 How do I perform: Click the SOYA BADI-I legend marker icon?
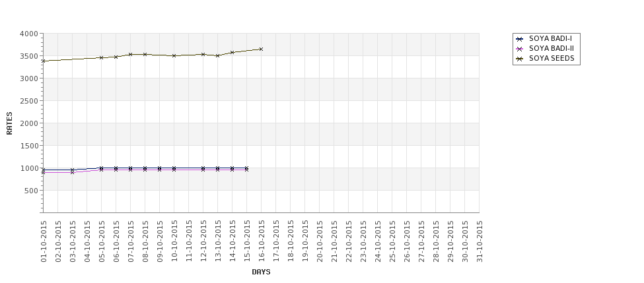[520, 39]
